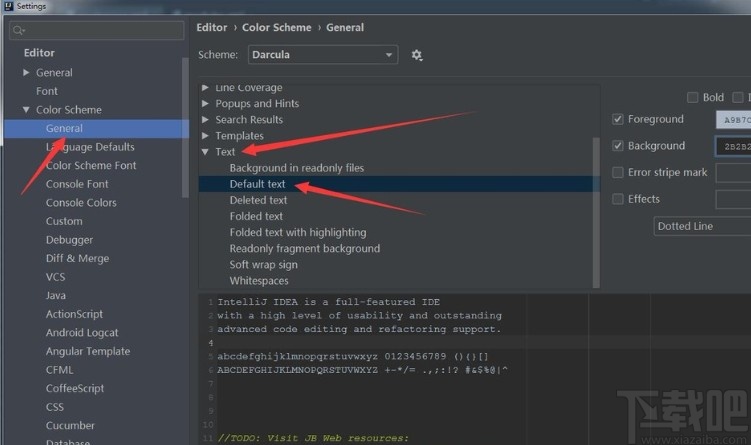Select CoffeeScript color scheme page
751x445 pixels.
point(75,388)
